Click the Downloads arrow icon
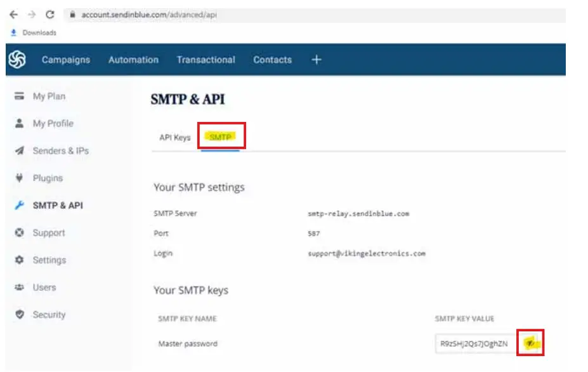 13,32
